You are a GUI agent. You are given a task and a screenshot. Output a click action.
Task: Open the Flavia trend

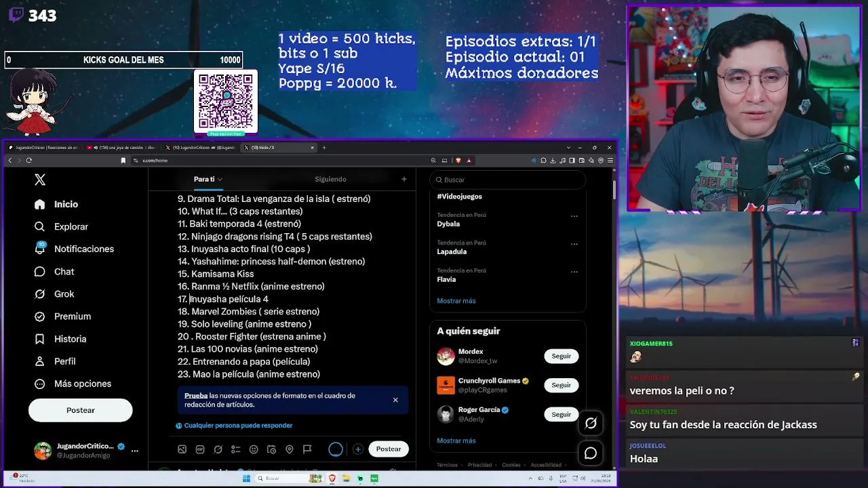pos(446,279)
